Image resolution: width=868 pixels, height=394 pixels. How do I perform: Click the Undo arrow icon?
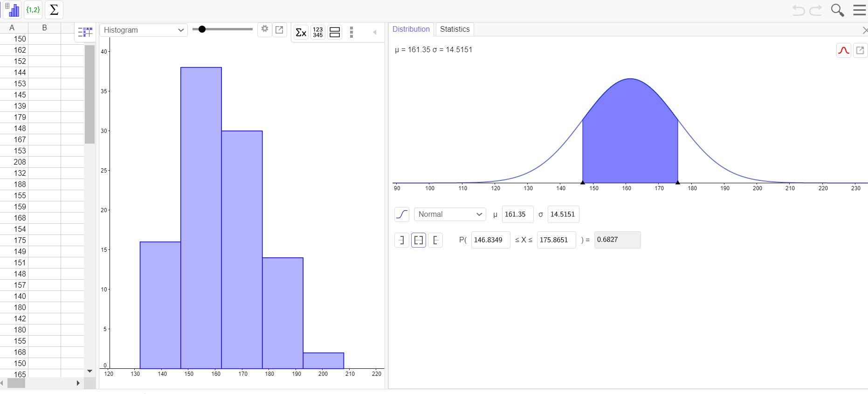tap(798, 10)
